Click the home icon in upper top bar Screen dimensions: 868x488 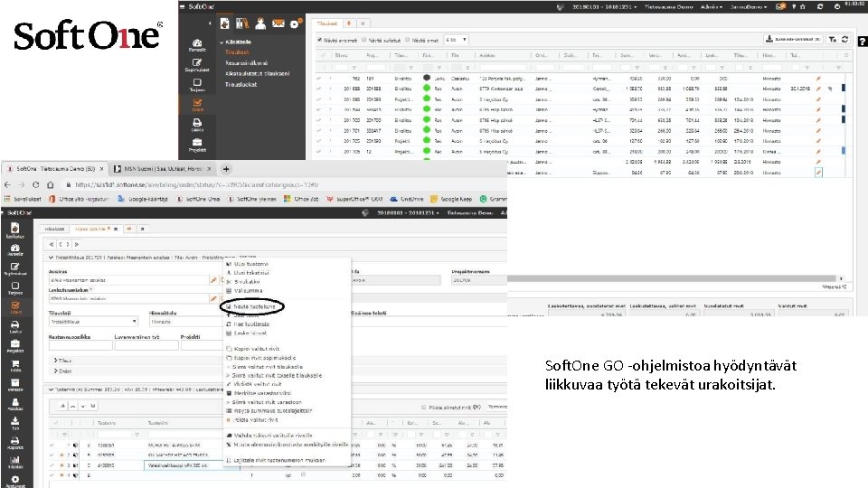[803, 6]
